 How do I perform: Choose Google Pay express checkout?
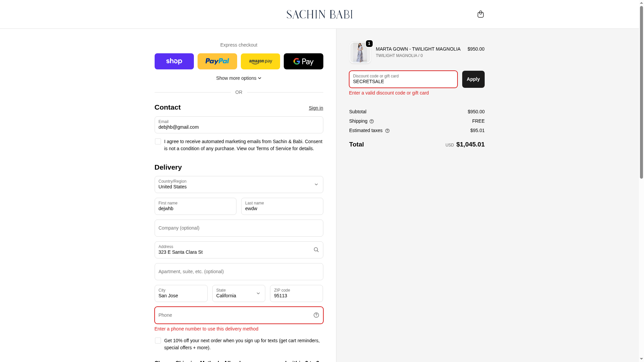point(304,61)
